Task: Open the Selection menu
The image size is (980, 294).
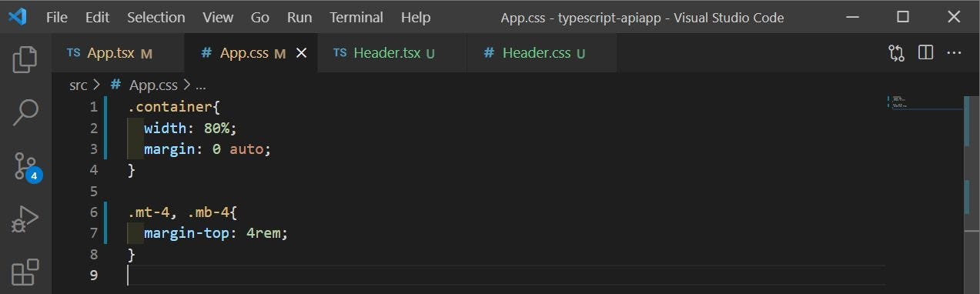Action: click(x=156, y=17)
